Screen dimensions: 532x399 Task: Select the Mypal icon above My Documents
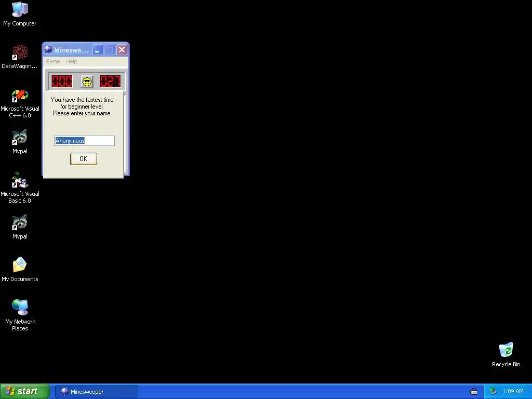coord(20,227)
